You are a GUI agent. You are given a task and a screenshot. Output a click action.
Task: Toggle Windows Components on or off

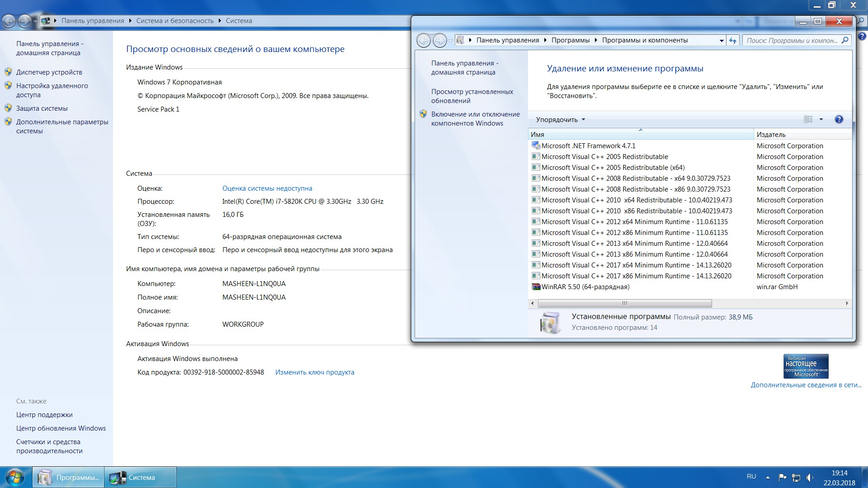[x=474, y=118]
